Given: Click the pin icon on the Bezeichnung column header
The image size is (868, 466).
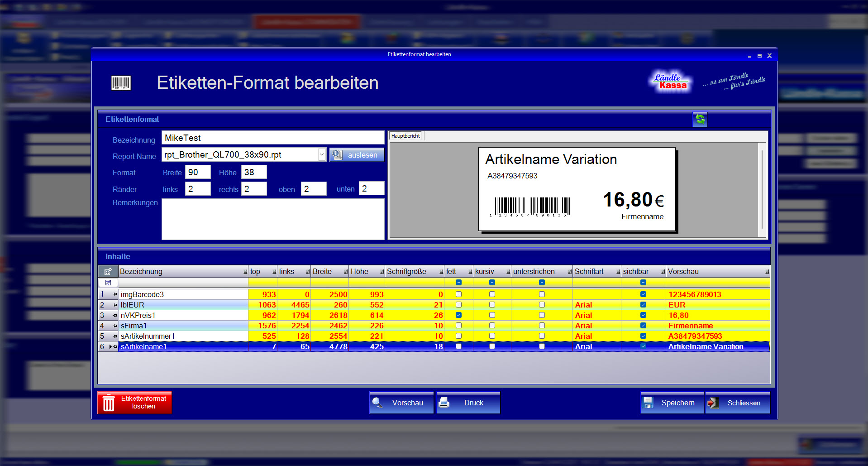Looking at the screenshot, I should [x=245, y=272].
